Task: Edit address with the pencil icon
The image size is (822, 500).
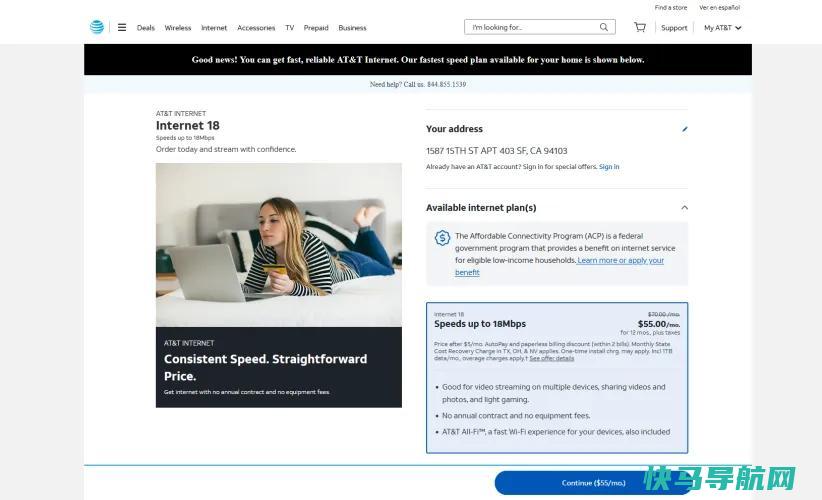Action: tap(685, 129)
